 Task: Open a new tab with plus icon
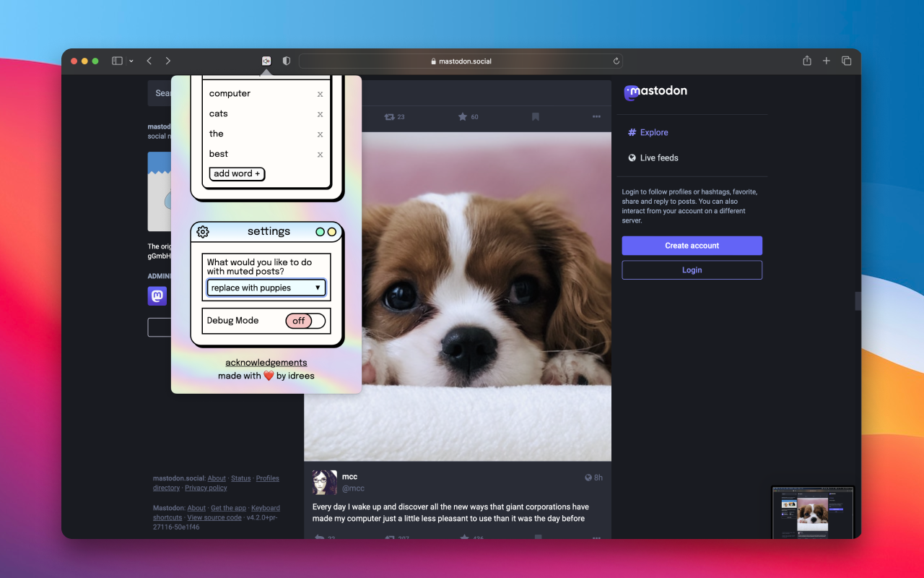[827, 61]
